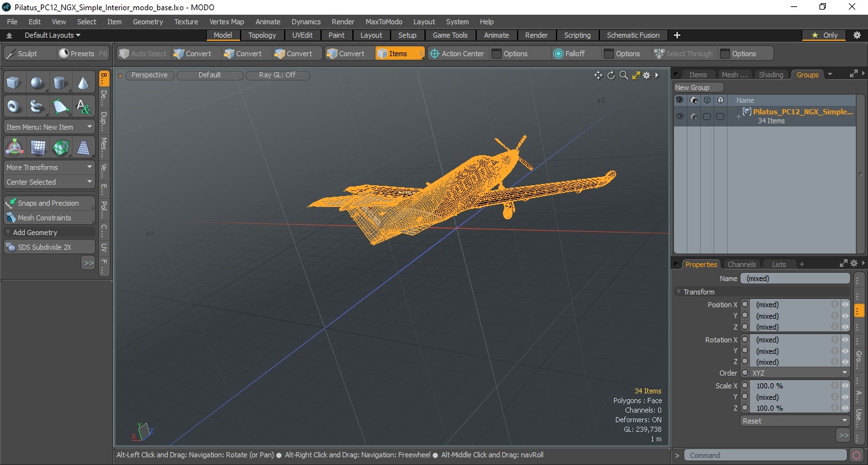Click the viewport zoom magnifier icon

(x=624, y=75)
